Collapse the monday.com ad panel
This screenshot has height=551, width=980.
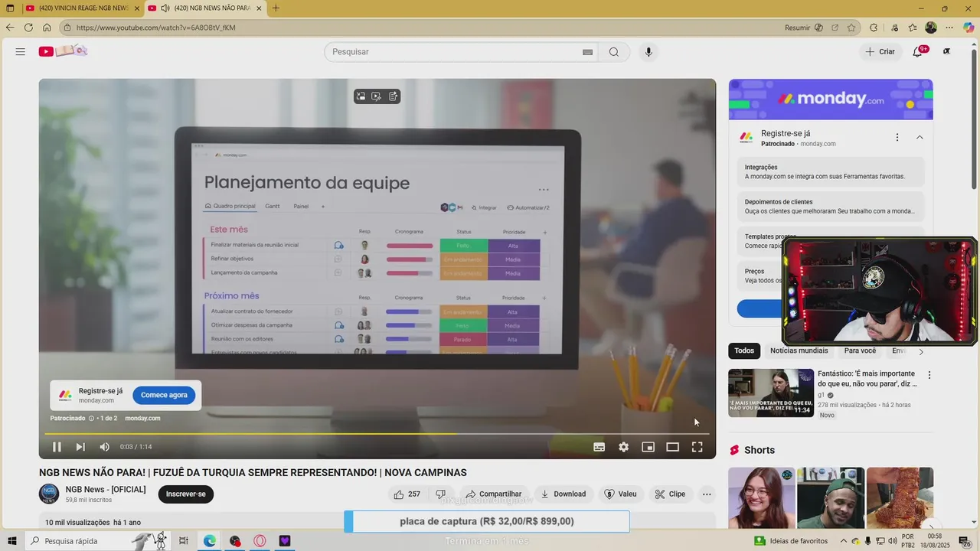point(920,138)
